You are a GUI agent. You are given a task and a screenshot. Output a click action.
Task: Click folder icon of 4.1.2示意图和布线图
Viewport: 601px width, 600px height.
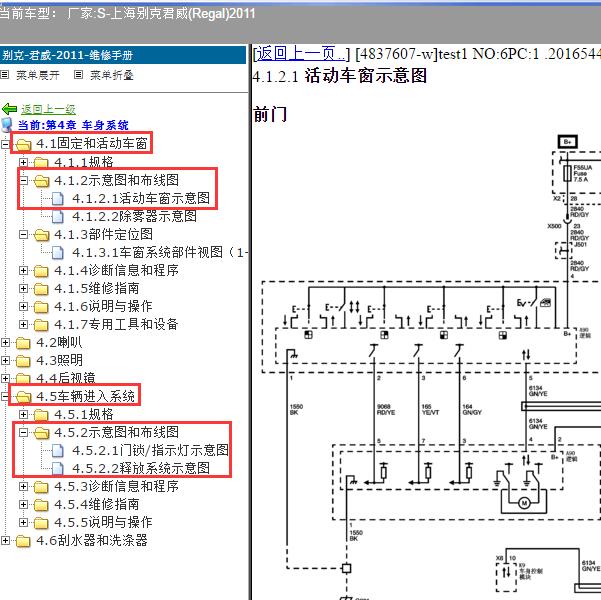[41, 181]
